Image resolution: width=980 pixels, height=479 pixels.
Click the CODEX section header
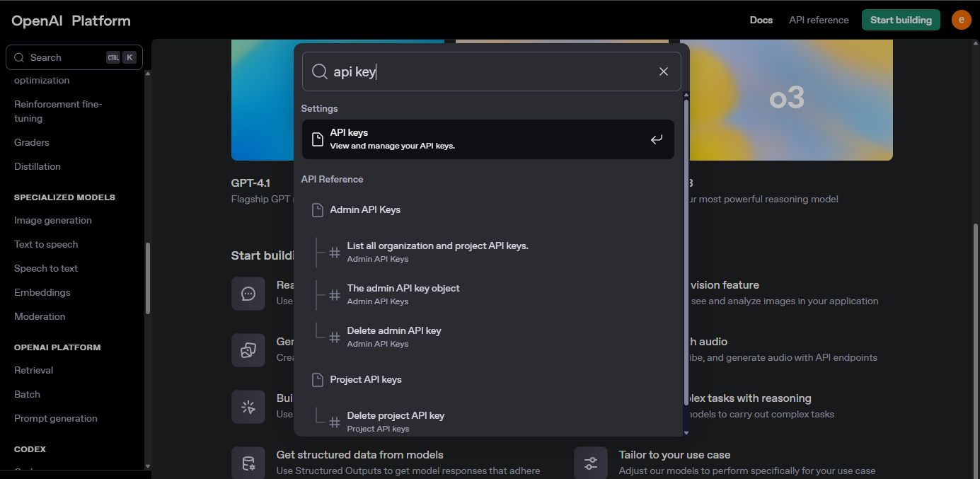coord(30,449)
